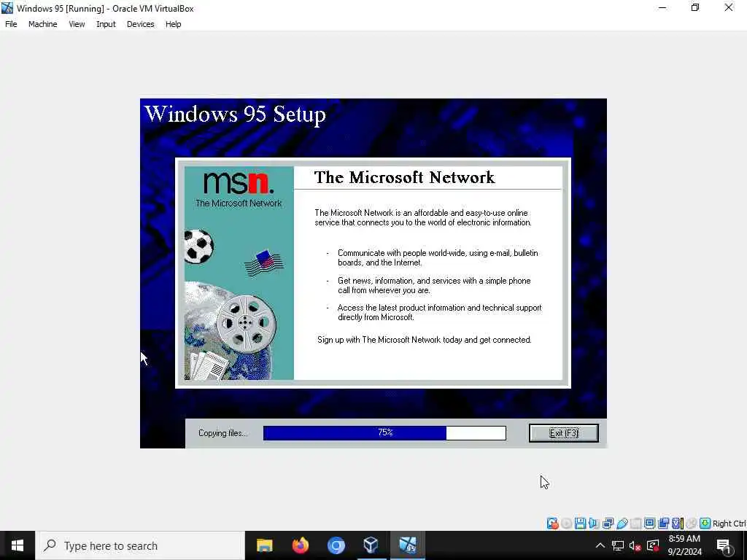Click the hard disk activity indicator icon
The width and height of the screenshot is (747, 560).
tap(553, 524)
